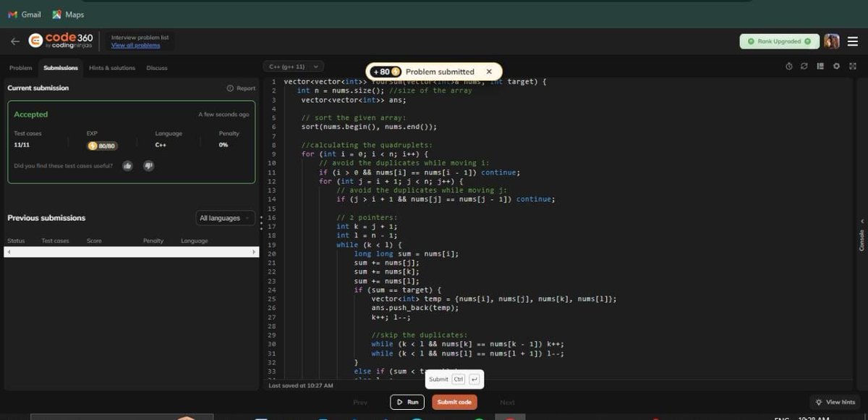The height and width of the screenshot is (420, 868).
Task: Change the editor layout icon
Action: tap(820, 67)
